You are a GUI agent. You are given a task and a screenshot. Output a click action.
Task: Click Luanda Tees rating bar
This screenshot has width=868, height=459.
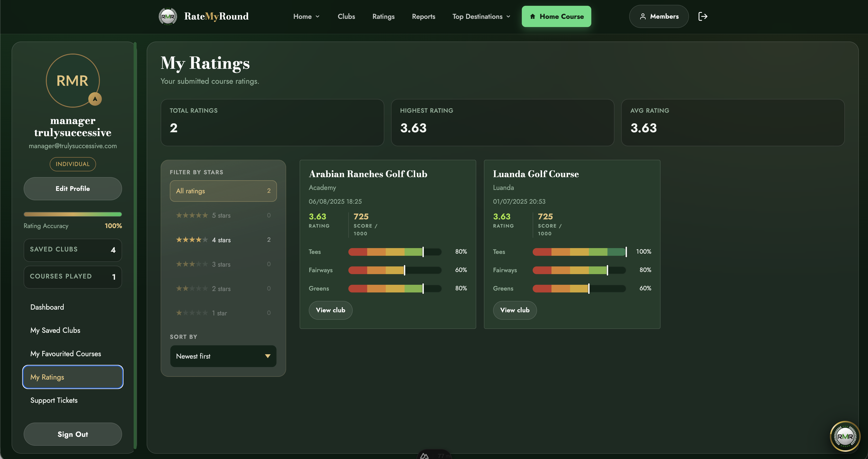pyautogui.click(x=579, y=252)
